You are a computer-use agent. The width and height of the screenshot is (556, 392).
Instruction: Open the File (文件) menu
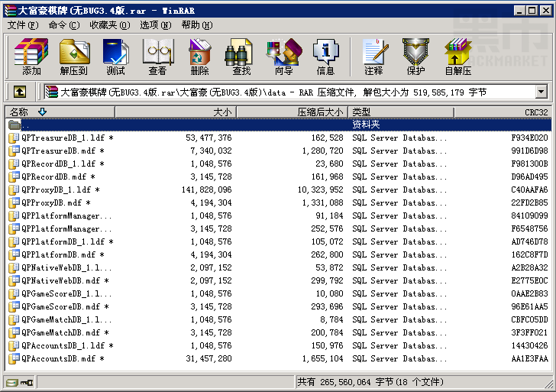tap(23, 25)
